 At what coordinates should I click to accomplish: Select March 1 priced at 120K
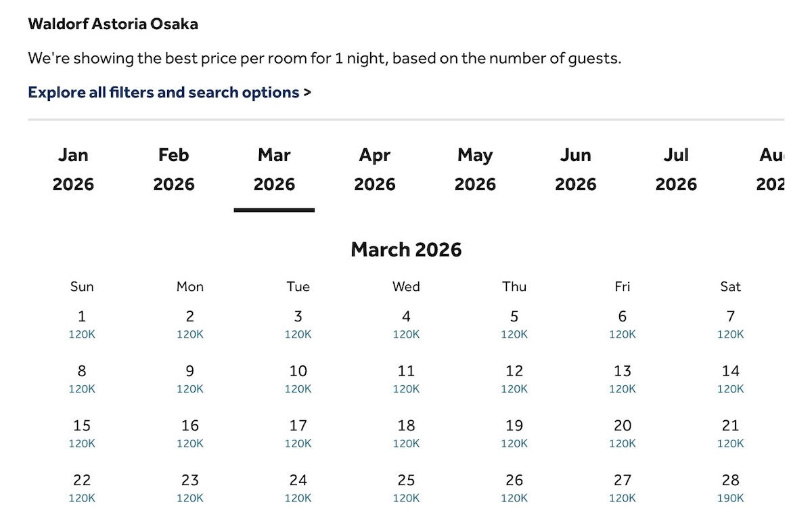coord(82,323)
